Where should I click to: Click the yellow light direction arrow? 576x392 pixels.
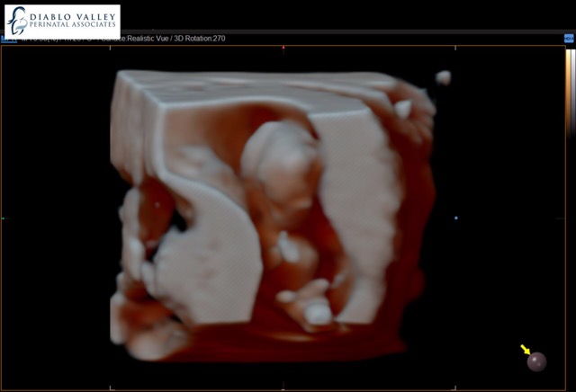point(526,350)
